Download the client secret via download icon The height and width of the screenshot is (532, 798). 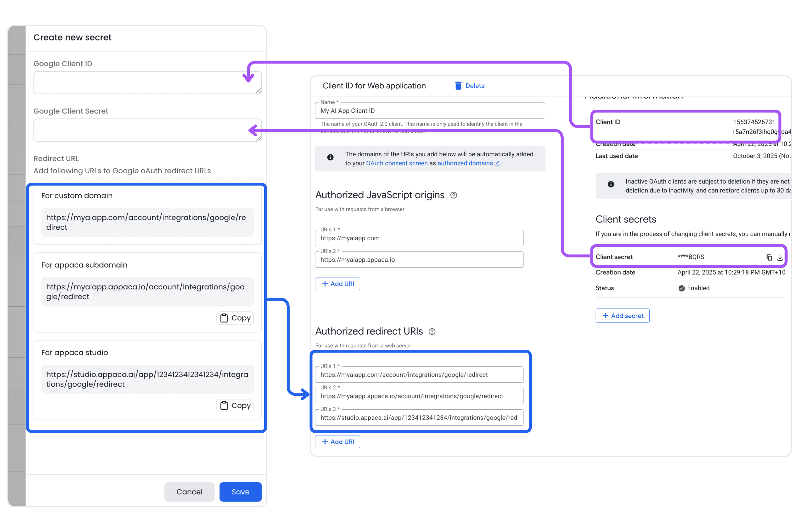coord(780,258)
